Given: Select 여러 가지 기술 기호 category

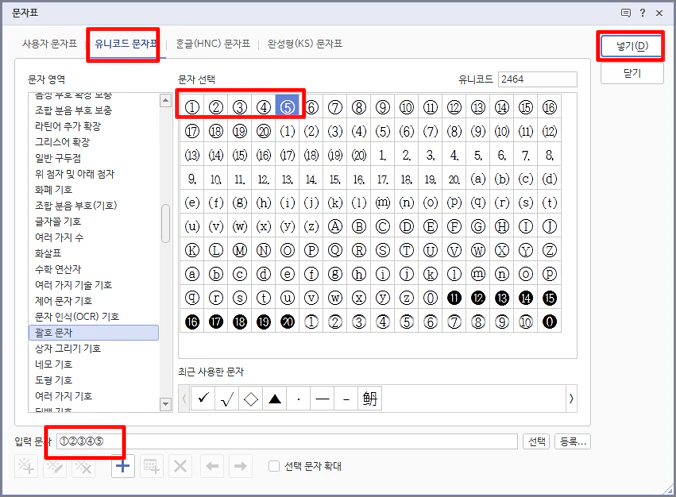Looking at the screenshot, I should click(73, 285).
